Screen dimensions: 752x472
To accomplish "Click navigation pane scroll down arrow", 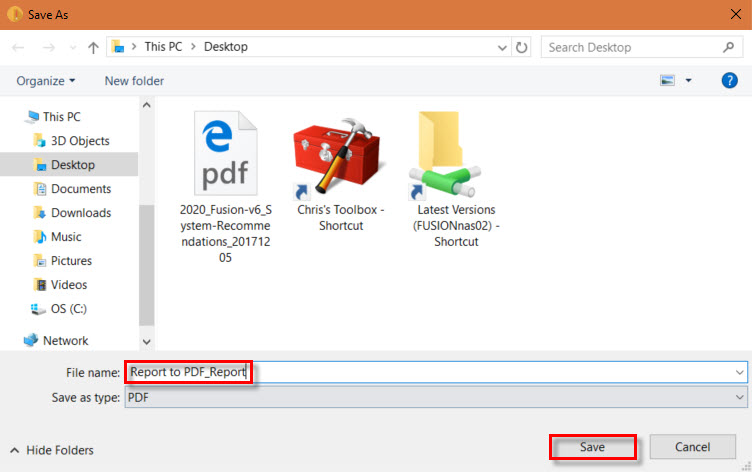I will coord(147,342).
